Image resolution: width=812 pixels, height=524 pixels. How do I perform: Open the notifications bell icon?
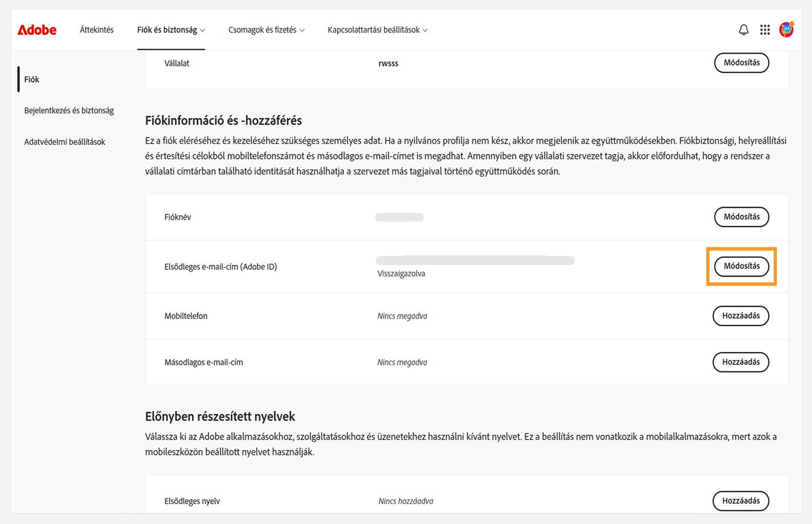[x=744, y=29]
